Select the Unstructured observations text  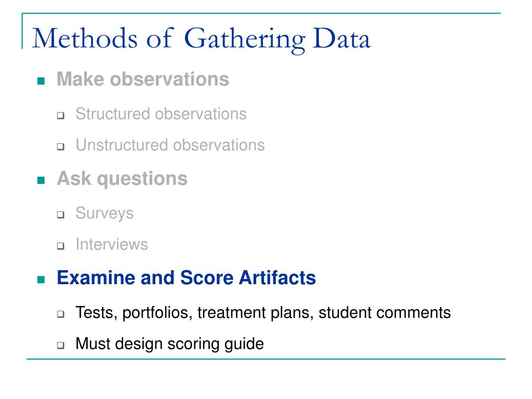pos(170,145)
